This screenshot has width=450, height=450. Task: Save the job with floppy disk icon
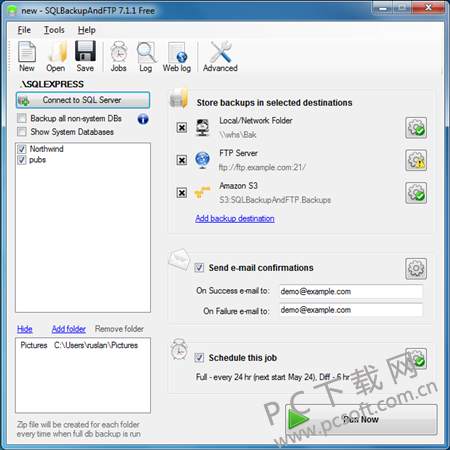pos(85,57)
